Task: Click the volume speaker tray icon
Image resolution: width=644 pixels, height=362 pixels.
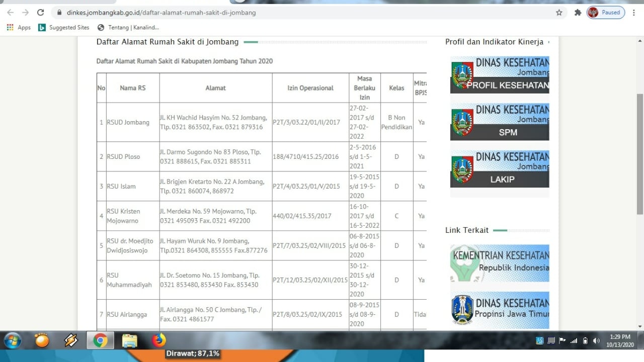Action: click(596, 341)
